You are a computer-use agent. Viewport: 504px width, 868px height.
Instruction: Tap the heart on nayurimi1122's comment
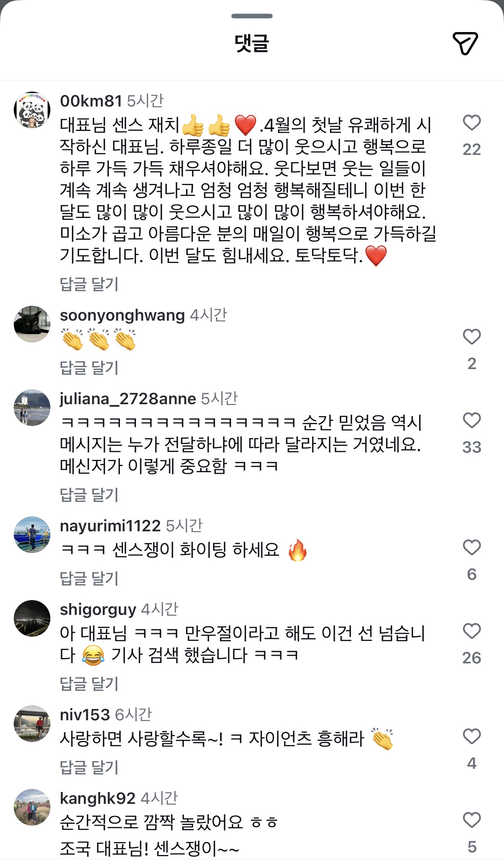click(x=472, y=548)
